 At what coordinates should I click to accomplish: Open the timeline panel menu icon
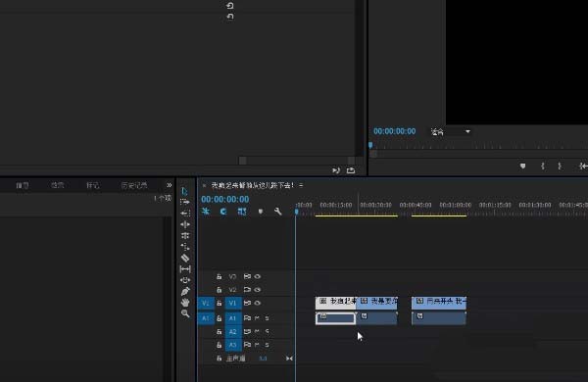point(301,185)
